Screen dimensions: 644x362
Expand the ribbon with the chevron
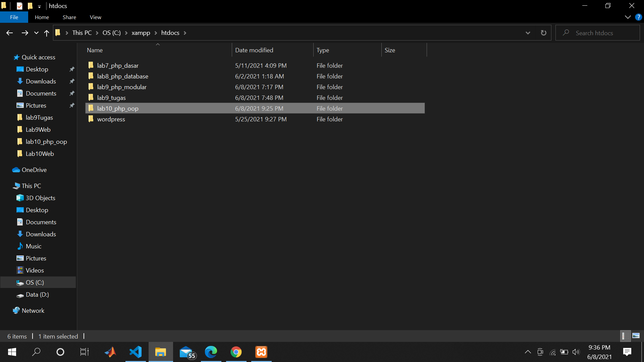(x=628, y=17)
